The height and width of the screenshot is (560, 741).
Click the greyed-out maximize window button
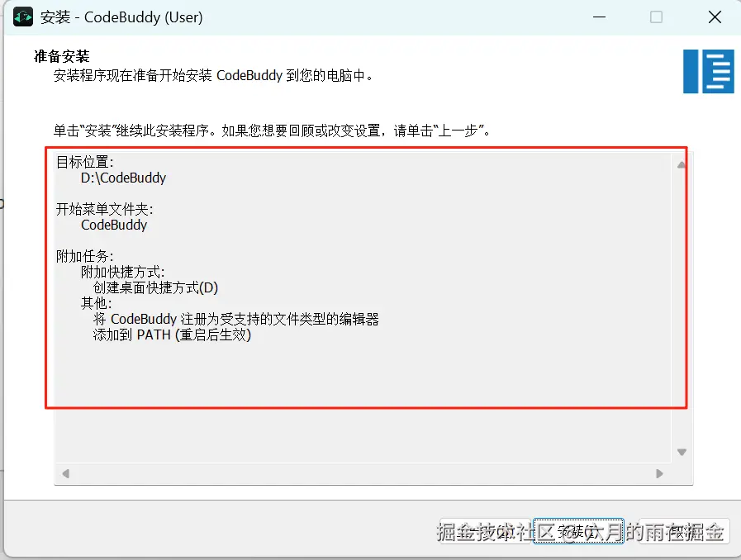point(656,17)
